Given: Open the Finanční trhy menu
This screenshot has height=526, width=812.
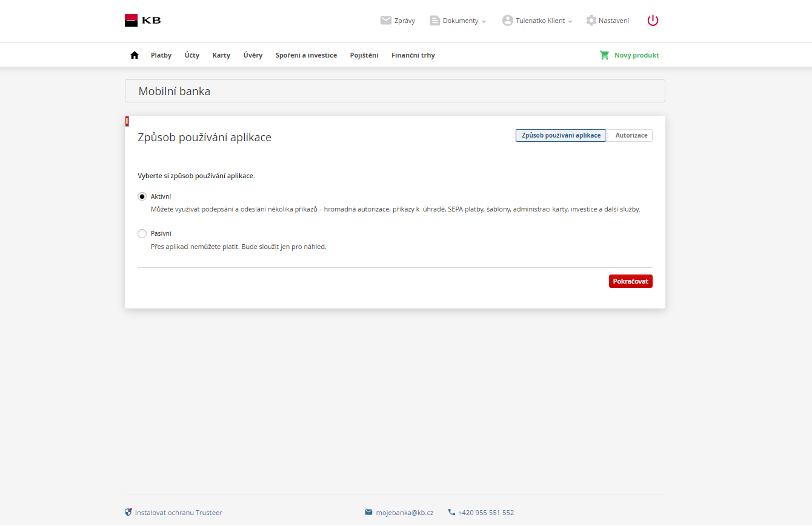Looking at the screenshot, I should 413,55.
